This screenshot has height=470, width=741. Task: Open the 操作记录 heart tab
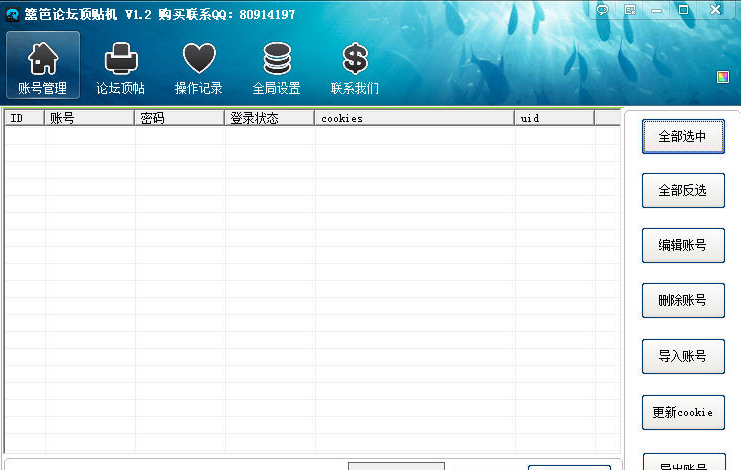point(198,68)
